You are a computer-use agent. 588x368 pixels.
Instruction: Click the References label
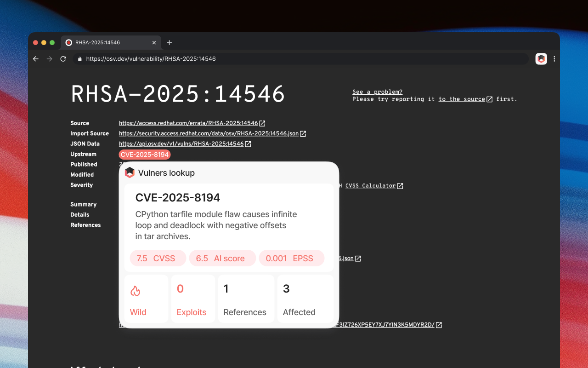85,225
